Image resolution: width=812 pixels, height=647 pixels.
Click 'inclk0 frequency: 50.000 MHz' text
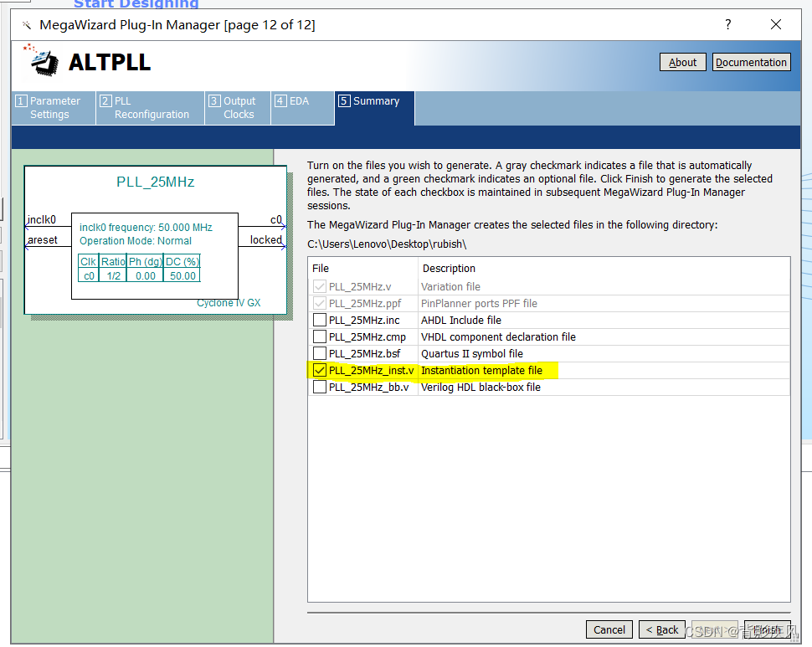[146, 228]
